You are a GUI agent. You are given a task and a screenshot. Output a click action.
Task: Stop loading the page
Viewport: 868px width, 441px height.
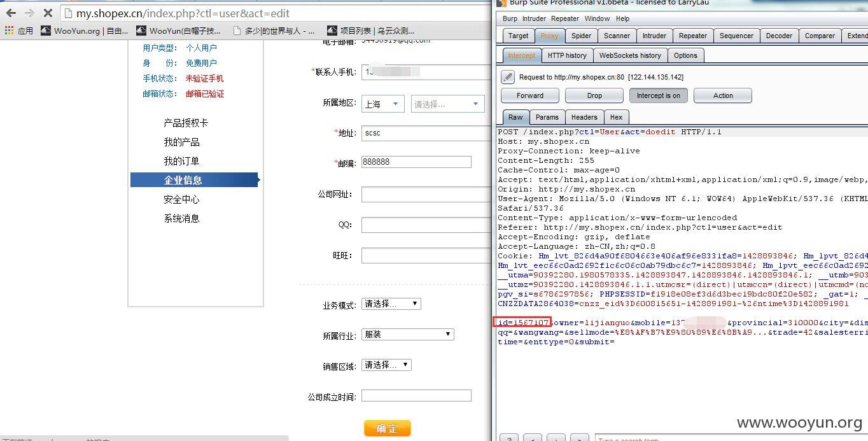pos(48,13)
